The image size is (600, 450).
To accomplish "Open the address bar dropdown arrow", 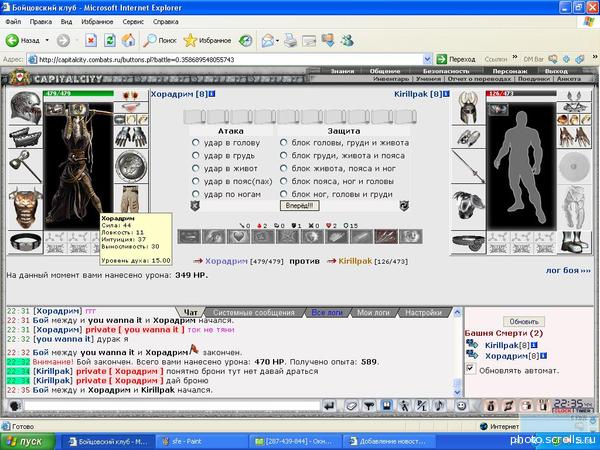I will 427,59.
